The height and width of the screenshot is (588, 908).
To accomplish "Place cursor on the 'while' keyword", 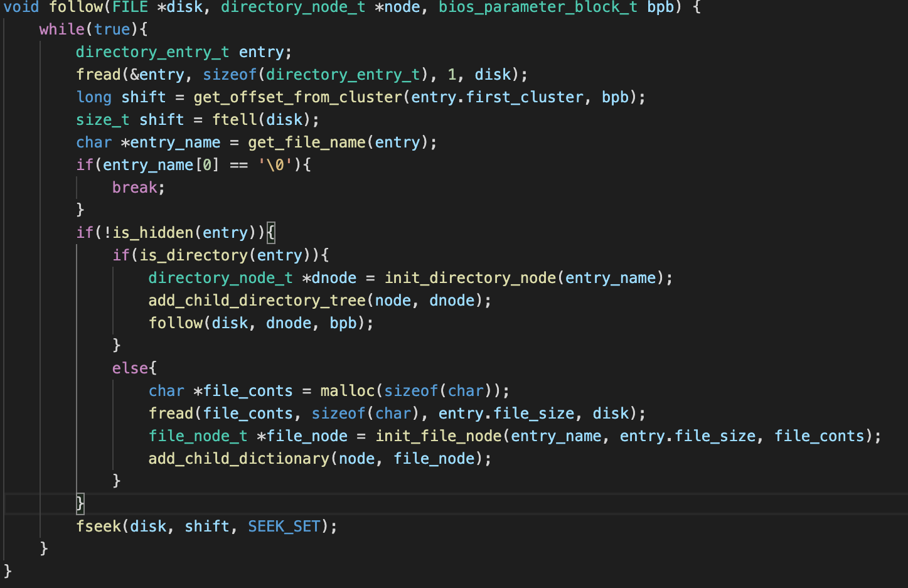I will pyautogui.click(x=61, y=29).
